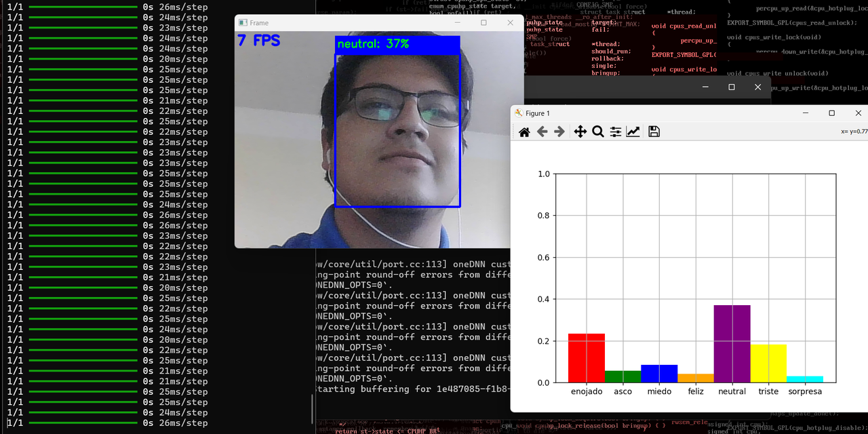
Task: Open the Edit axis parameters icon in Figure 1
Action: 633,132
